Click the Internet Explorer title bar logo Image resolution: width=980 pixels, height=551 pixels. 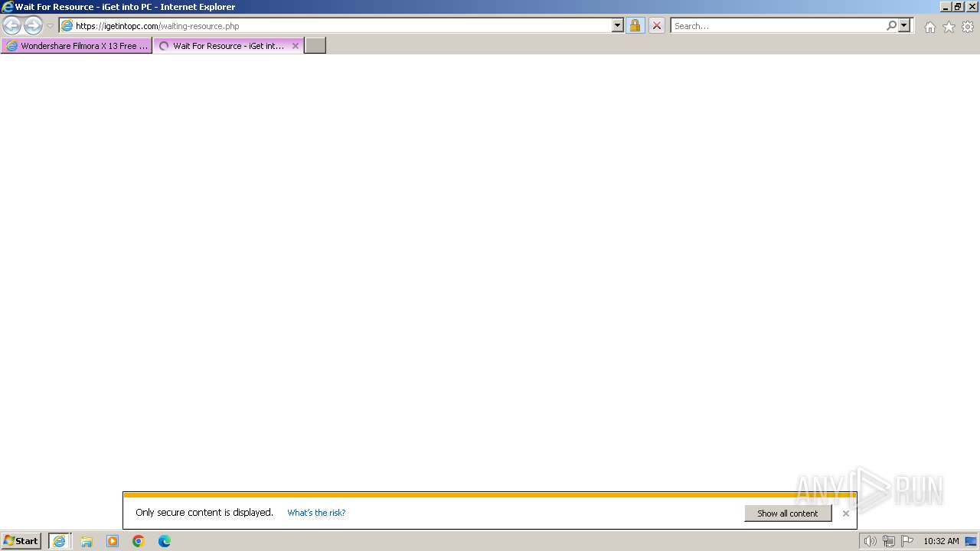point(8,7)
